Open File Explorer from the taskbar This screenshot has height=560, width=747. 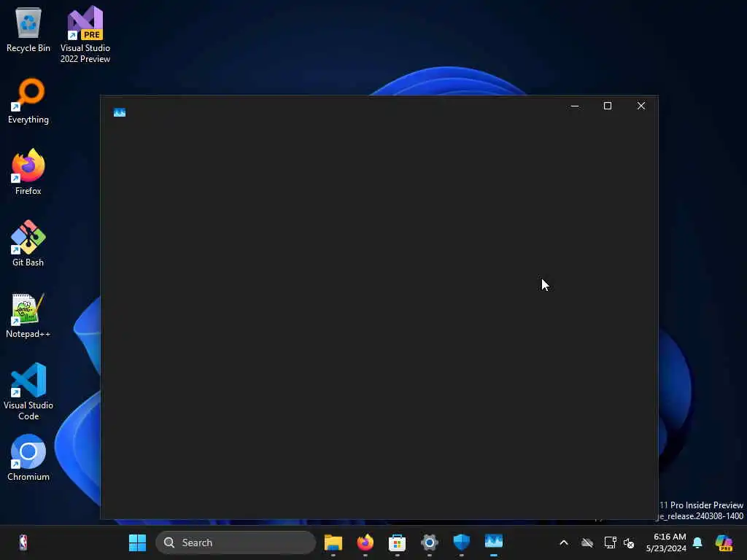point(333,542)
